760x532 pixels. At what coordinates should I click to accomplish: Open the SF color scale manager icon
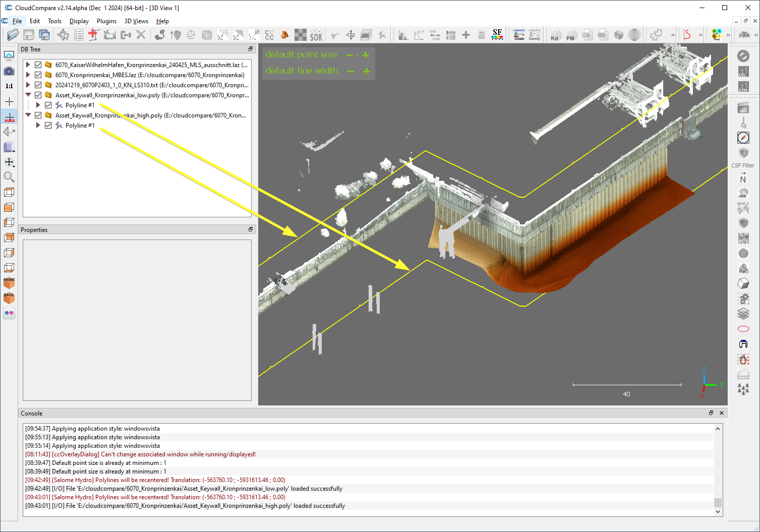(497, 34)
